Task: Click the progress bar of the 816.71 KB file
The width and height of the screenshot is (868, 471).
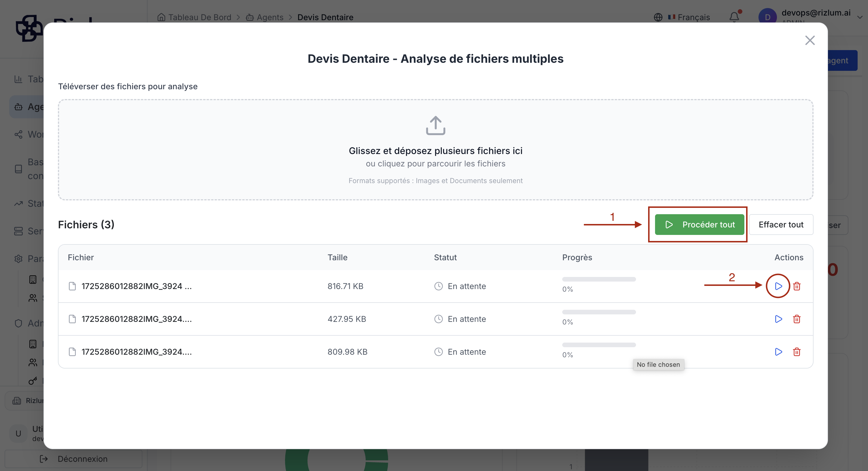Action: point(599,279)
